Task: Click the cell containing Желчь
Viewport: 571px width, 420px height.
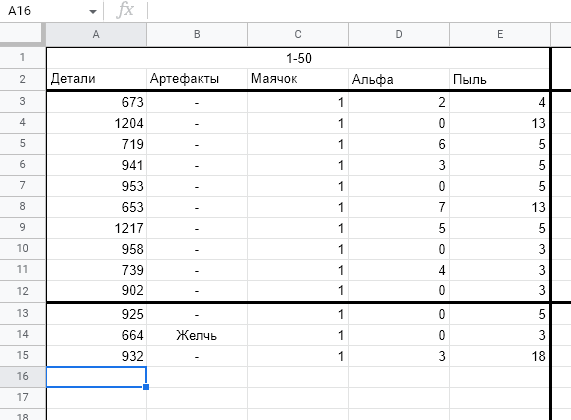Action: point(197,335)
